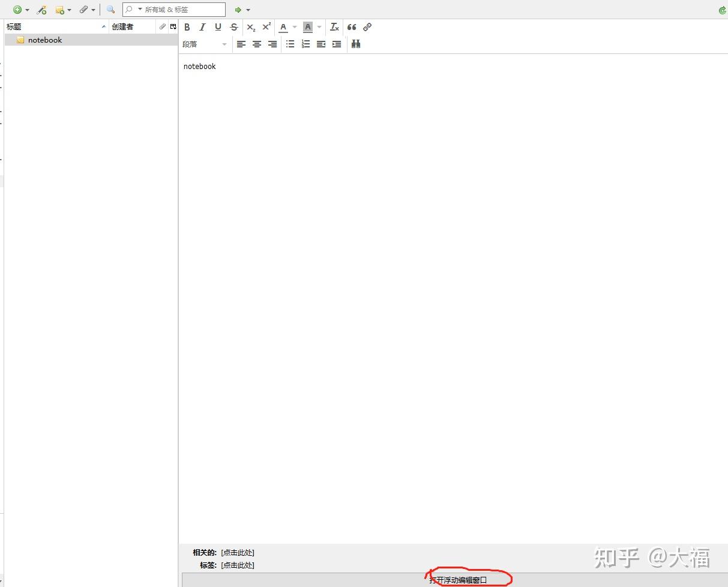Click [点击此处] next to 相关的
728x587 pixels.
[238, 553]
